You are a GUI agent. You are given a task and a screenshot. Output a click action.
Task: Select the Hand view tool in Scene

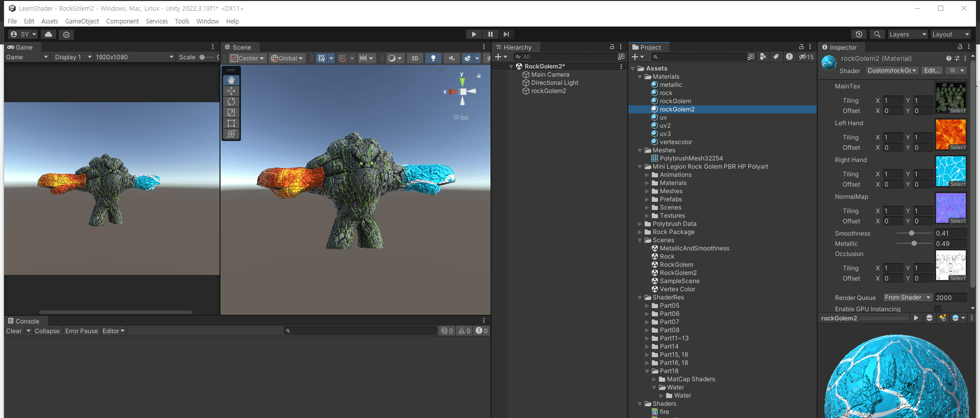point(231,80)
